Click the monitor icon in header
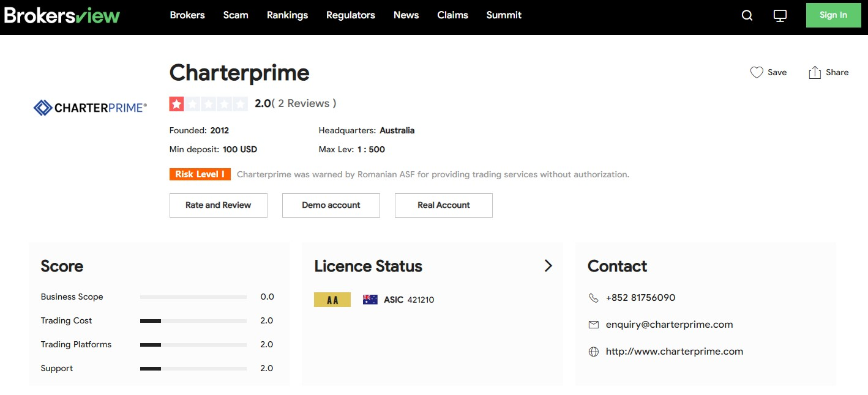 (x=780, y=16)
